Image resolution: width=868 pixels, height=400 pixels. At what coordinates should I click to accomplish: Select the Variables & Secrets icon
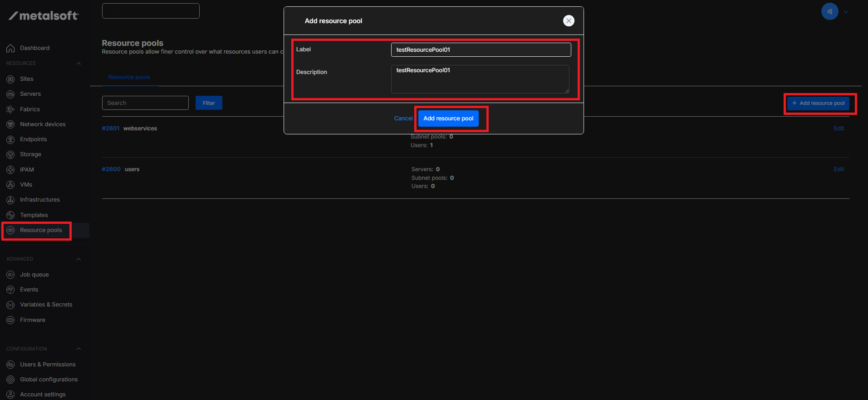pos(10,305)
